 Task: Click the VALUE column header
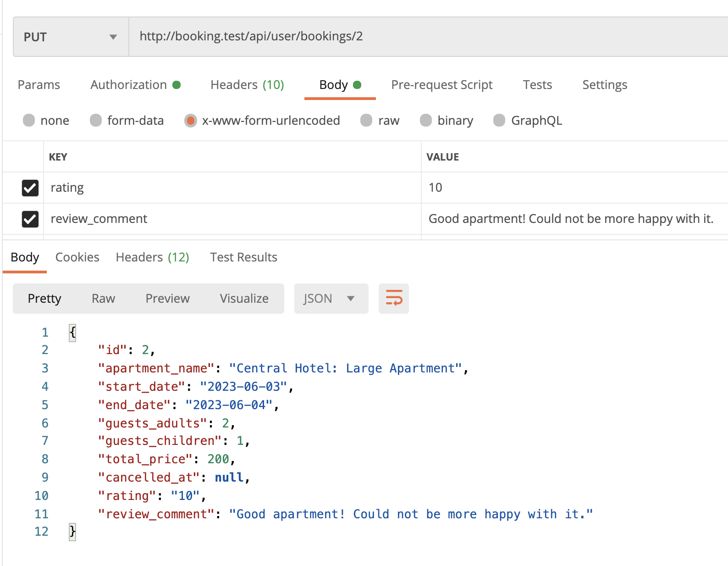(443, 157)
